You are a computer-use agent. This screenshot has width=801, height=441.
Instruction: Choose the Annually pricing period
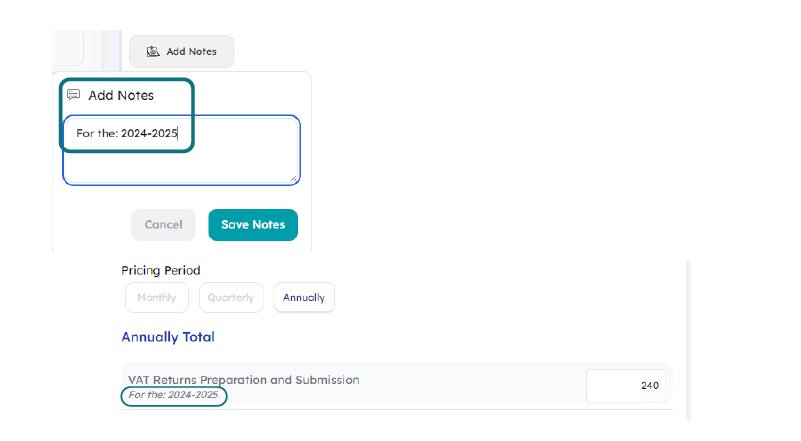click(x=304, y=297)
